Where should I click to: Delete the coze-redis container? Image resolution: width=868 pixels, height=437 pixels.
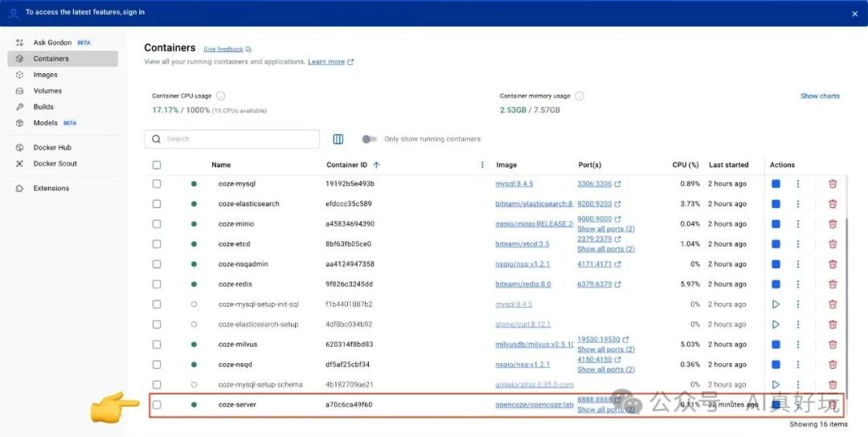pyautogui.click(x=832, y=284)
